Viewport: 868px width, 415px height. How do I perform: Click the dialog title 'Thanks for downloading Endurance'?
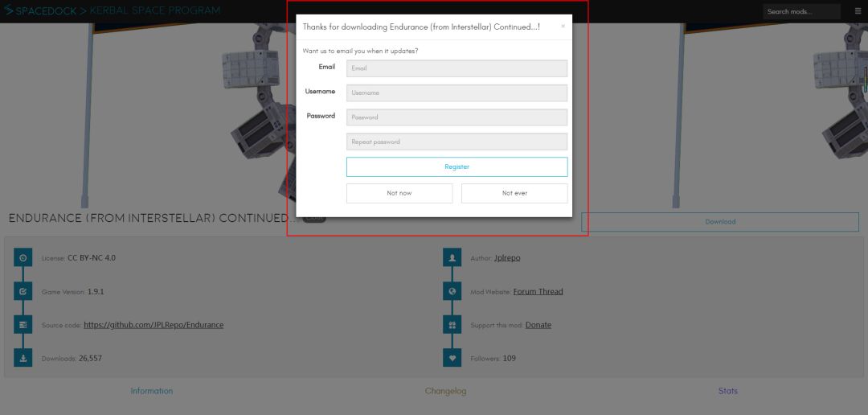[421, 27]
